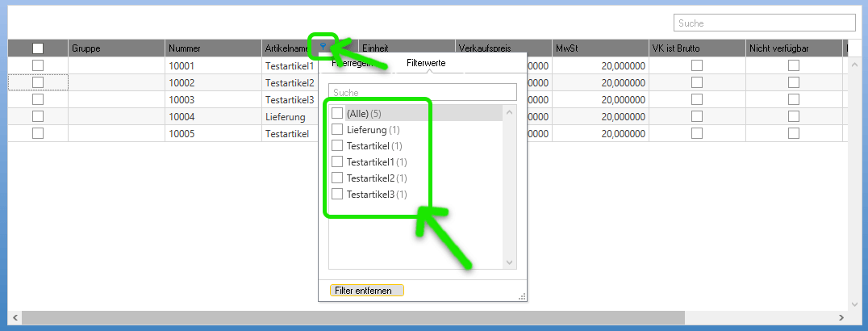Tick the Testartikel1 filter value checkbox
The height and width of the screenshot is (331, 868).
coord(337,162)
